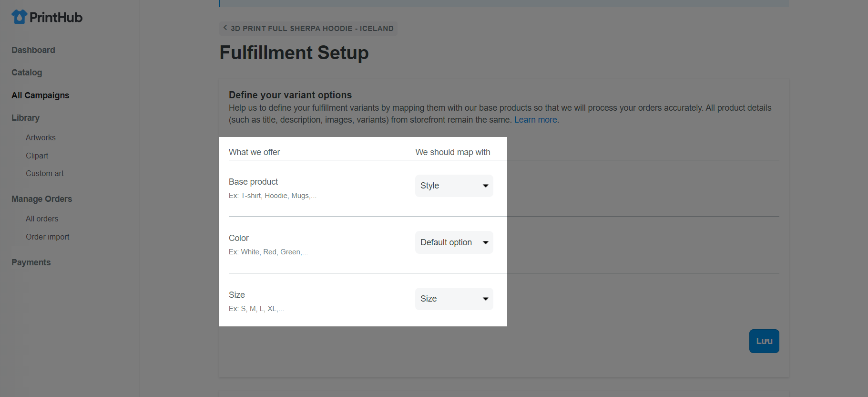Open the Size mapping dropdown
The height and width of the screenshot is (397, 868).
454,299
